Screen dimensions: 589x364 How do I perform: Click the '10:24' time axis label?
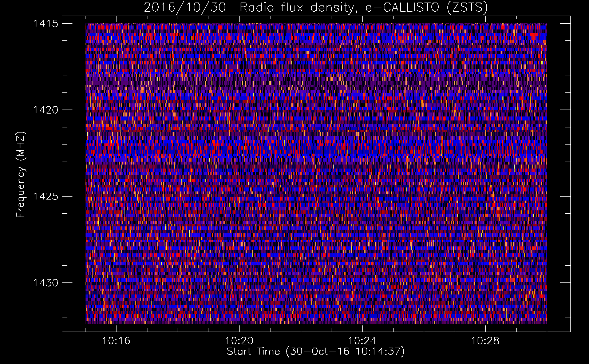362,341
